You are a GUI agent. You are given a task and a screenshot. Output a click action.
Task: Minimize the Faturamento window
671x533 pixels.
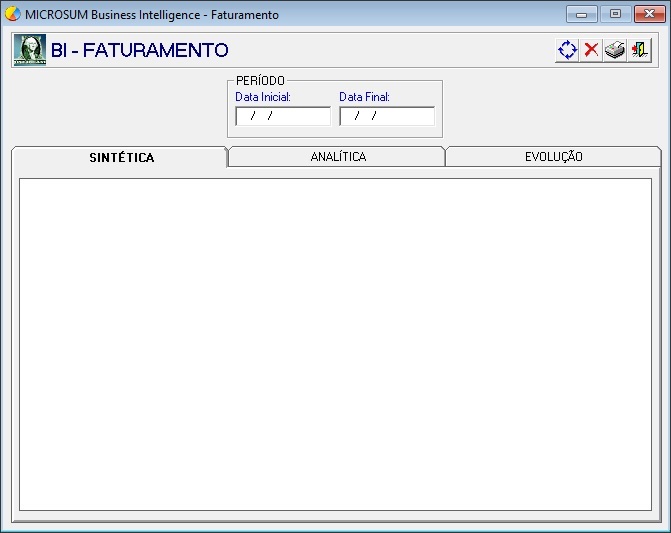tap(582, 14)
